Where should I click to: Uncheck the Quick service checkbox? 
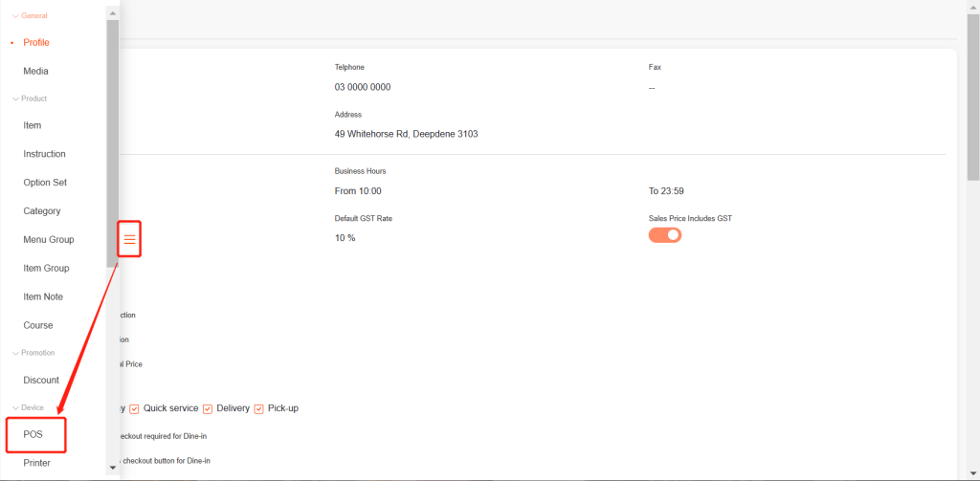click(135, 409)
